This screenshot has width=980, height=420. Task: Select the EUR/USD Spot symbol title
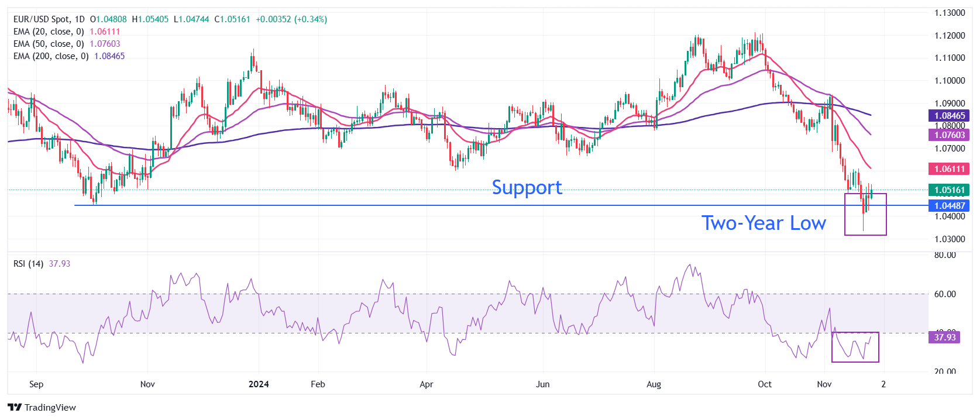click(42, 19)
